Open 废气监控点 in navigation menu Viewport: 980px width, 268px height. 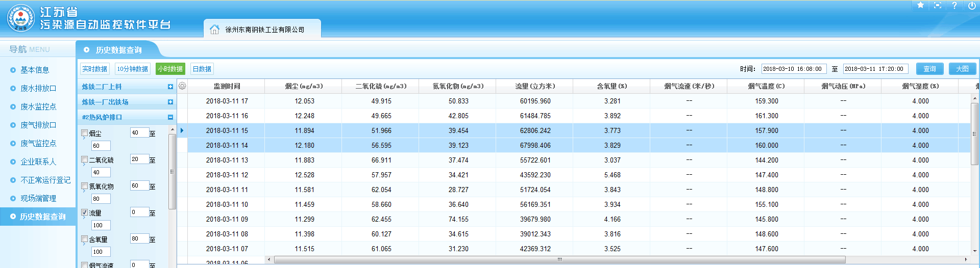(38, 144)
